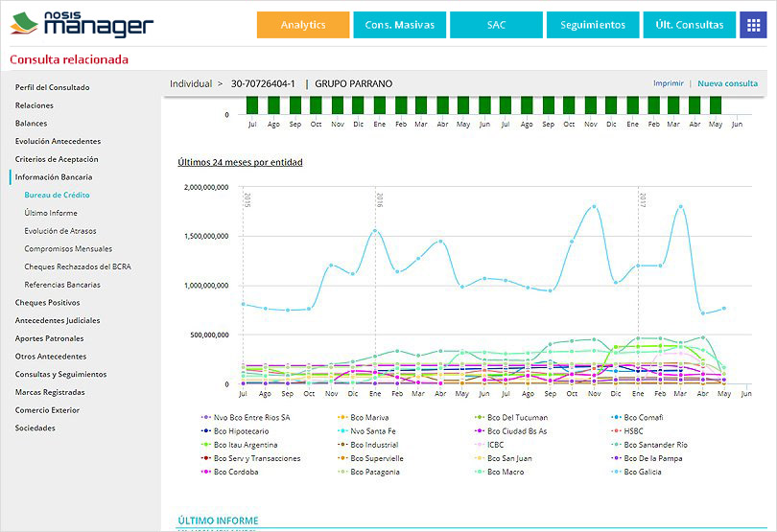This screenshot has height=532, width=777.
Task: Toggle Bco Ciudad Bs As series
Action: (x=510, y=431)
